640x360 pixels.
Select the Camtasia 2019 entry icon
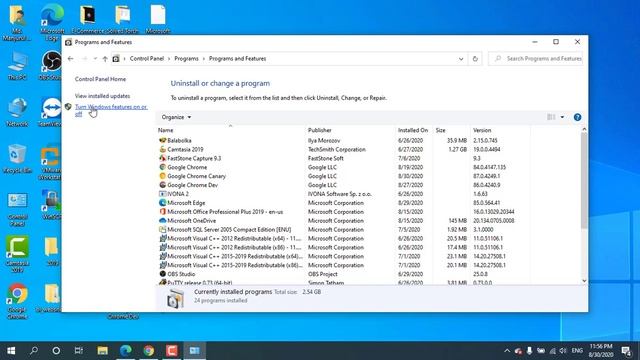pos(162,149)
